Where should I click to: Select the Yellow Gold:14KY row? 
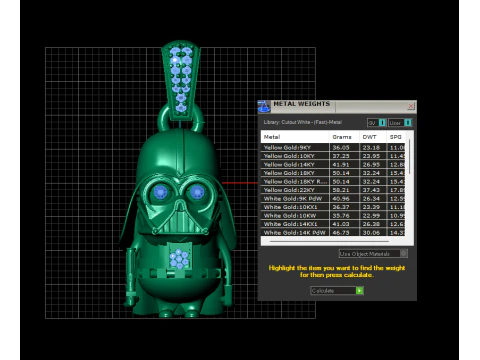coord(333,164)
